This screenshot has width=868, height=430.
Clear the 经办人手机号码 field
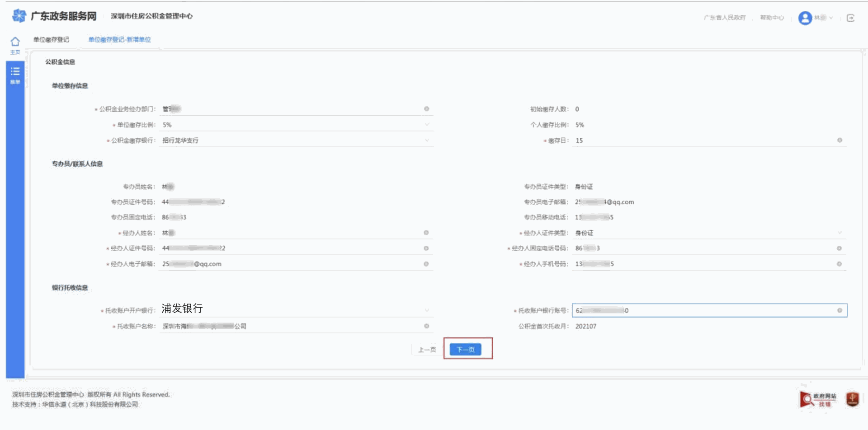(x=839, y=264)
